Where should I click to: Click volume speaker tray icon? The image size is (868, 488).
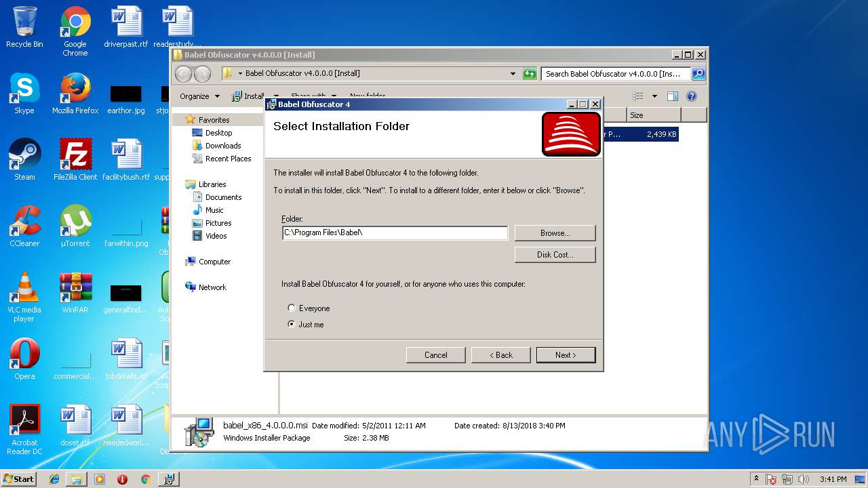point(804,479)
